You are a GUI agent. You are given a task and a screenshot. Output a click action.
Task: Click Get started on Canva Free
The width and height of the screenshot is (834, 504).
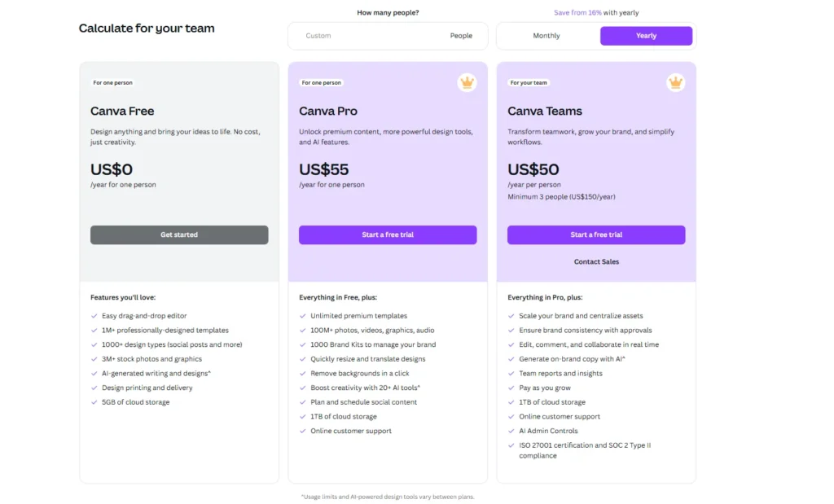click(x=179, y=235)
